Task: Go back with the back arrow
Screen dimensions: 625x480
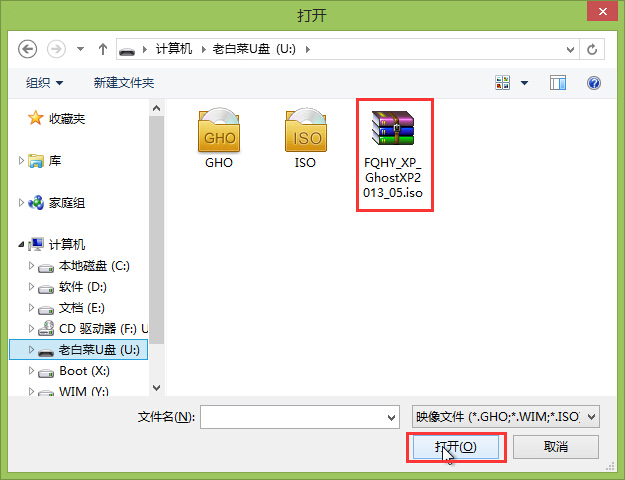Action: pos(28,49)
